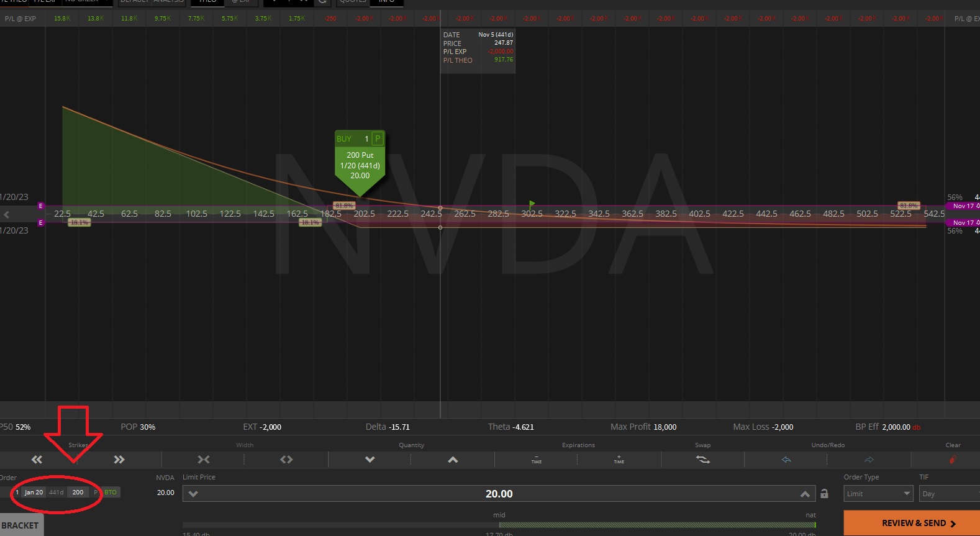
Task: Clear the order with the red eraser
Action: [953, 460]
